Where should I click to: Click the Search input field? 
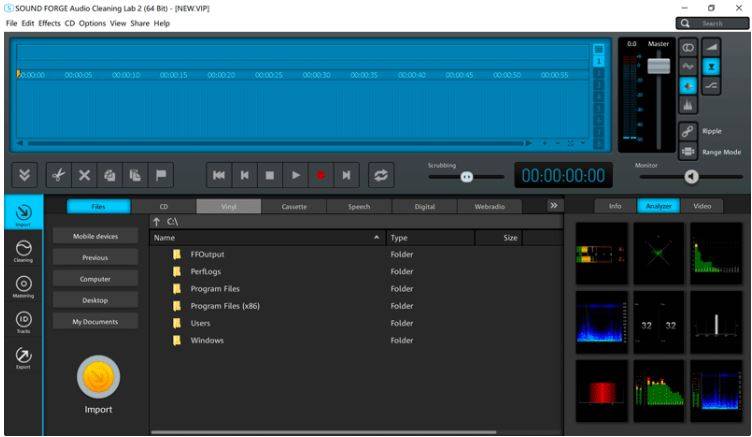point(712,24)
